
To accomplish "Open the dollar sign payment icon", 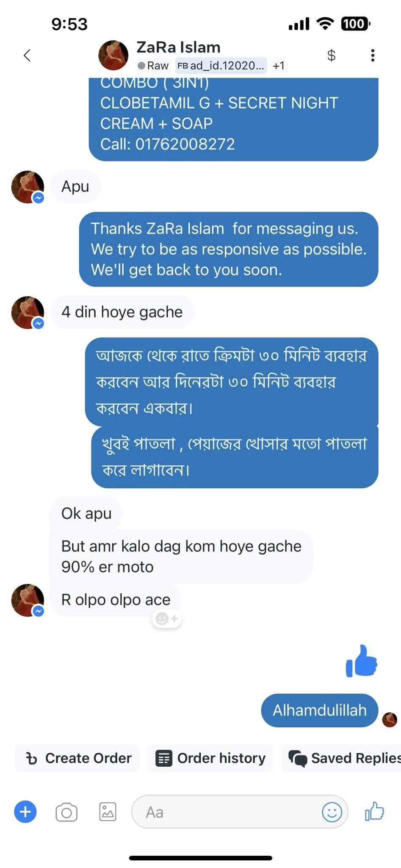I will tap(332, 55).
